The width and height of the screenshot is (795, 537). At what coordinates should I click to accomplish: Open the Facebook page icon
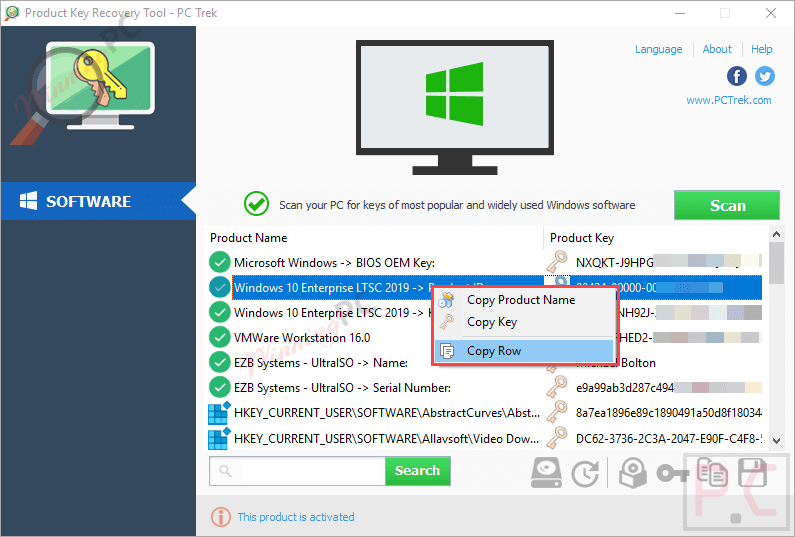[736, 77]
